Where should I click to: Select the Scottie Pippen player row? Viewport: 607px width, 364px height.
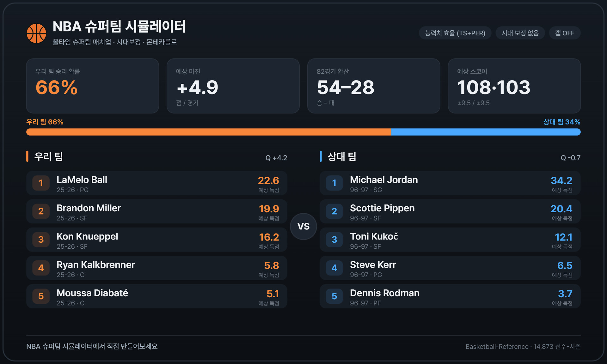(450, 211)
